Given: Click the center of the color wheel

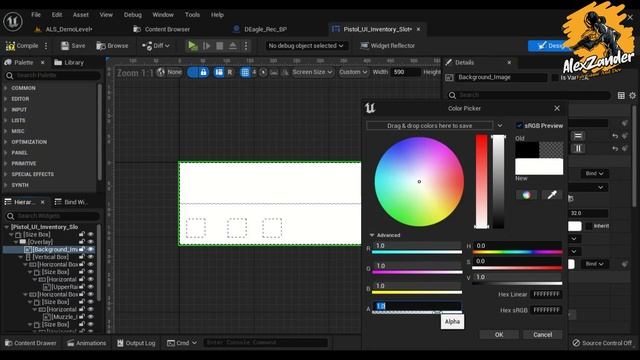Looking at the screenshot, I should [x=419, y=182].
